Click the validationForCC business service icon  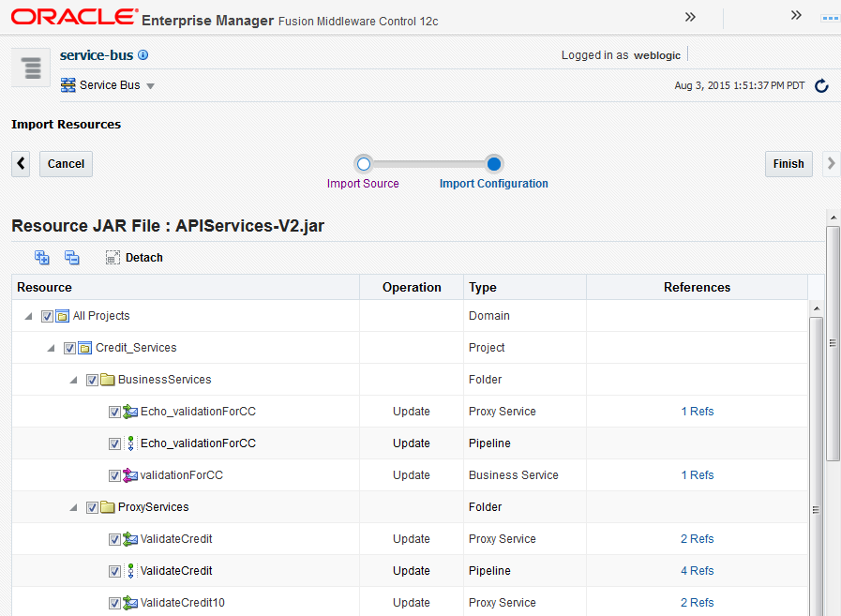(130, 475)
